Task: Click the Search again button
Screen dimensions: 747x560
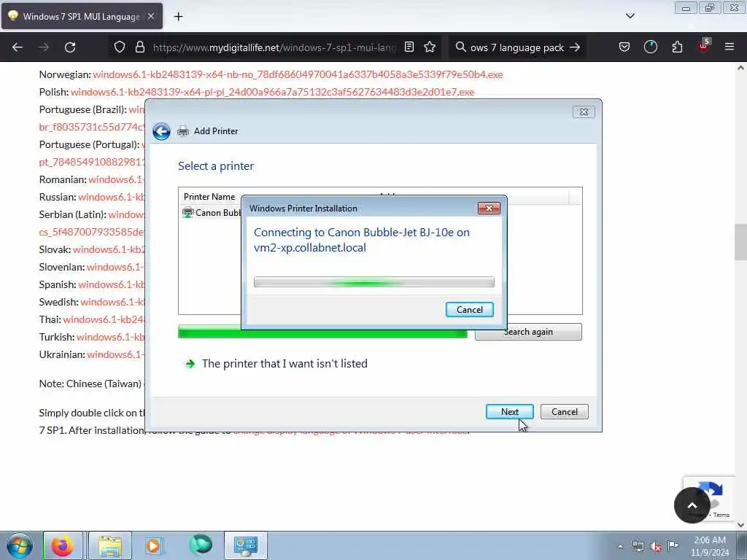Action: [x=528, y=332]
